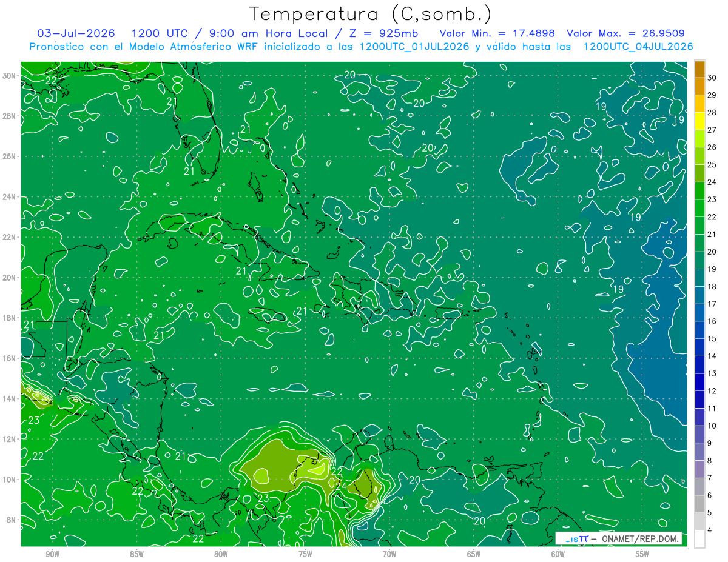Click the 28N latitude axis label

pyautogui.click(x=10, y=116)
